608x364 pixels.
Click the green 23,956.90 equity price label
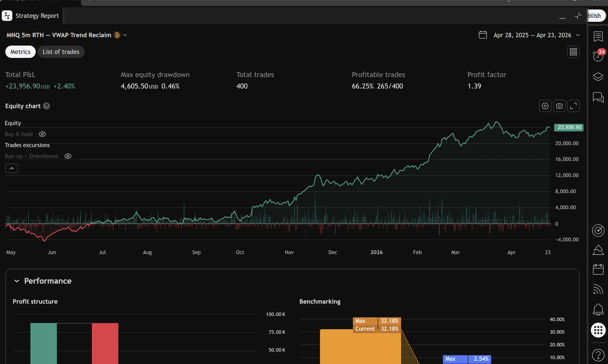569,127
